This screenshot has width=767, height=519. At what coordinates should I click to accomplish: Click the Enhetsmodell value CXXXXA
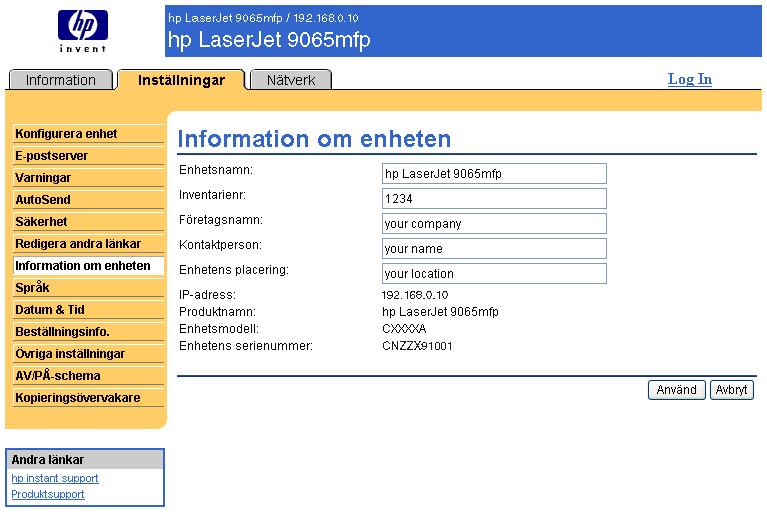(404, 329)
